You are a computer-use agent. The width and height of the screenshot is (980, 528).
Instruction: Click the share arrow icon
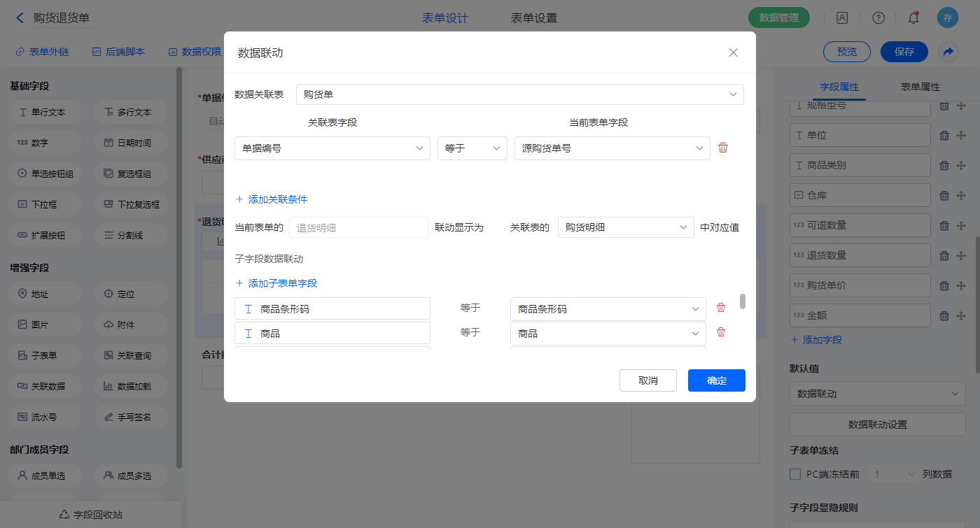948,52
